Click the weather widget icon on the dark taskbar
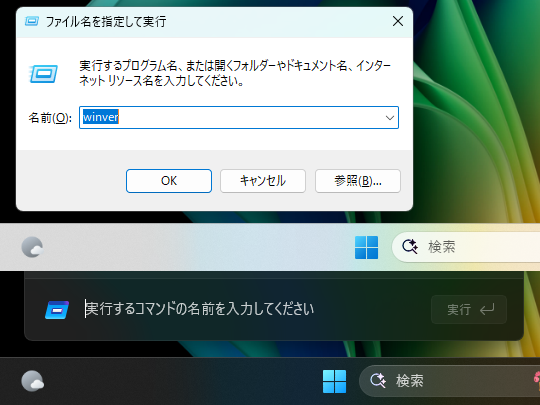Viewport: 540px width, 405px height. point(33,381)
